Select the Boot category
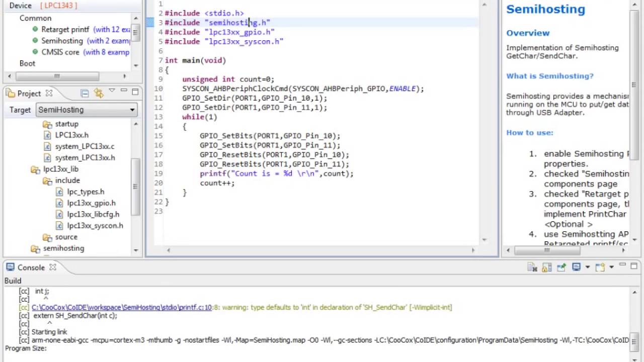 [27, 63]
